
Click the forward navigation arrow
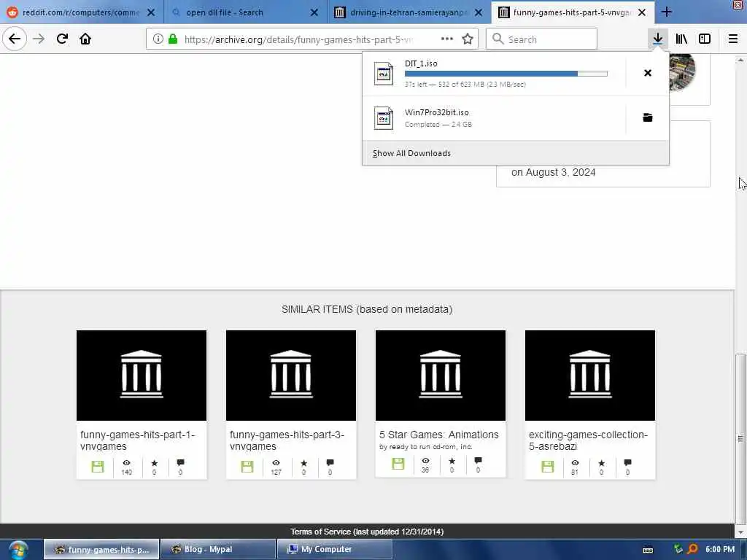pos(39,39)
